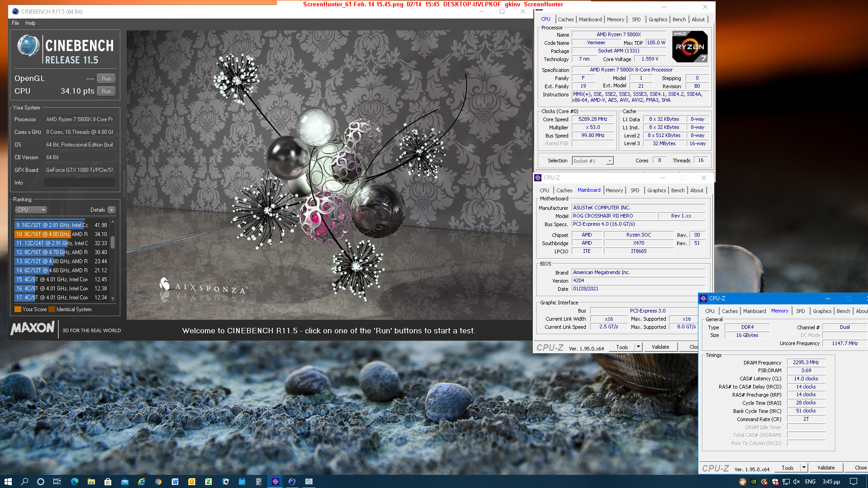Click the Cinebench logo sphere icon
The image size is (868, 488).
pos(28,46)
